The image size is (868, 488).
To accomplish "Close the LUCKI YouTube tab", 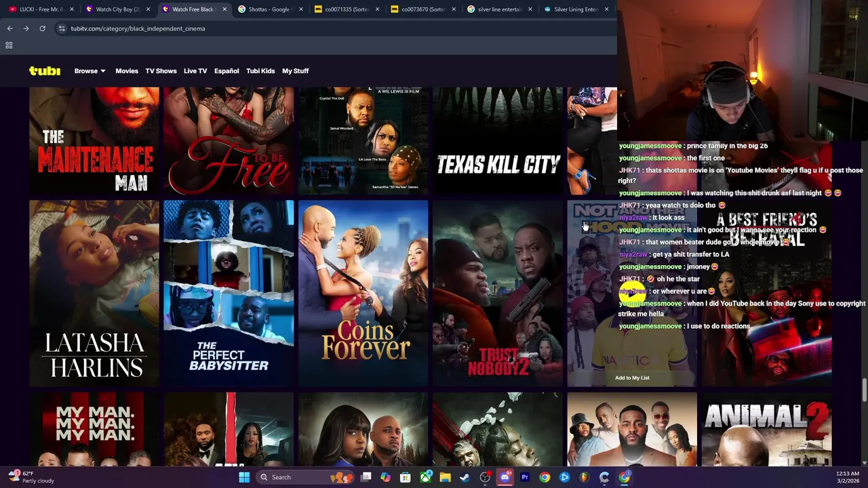I will tap(72, 9).
